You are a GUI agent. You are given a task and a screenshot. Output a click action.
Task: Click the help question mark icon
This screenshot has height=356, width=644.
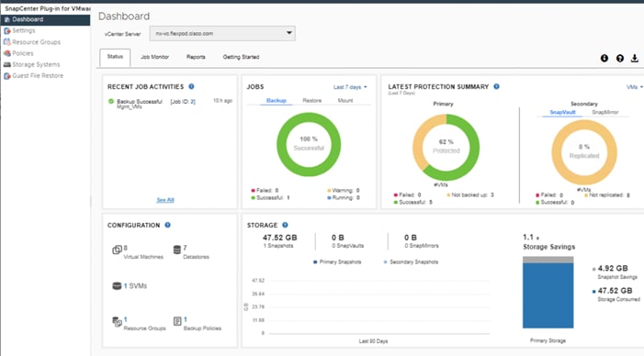(x=620, y=58)
